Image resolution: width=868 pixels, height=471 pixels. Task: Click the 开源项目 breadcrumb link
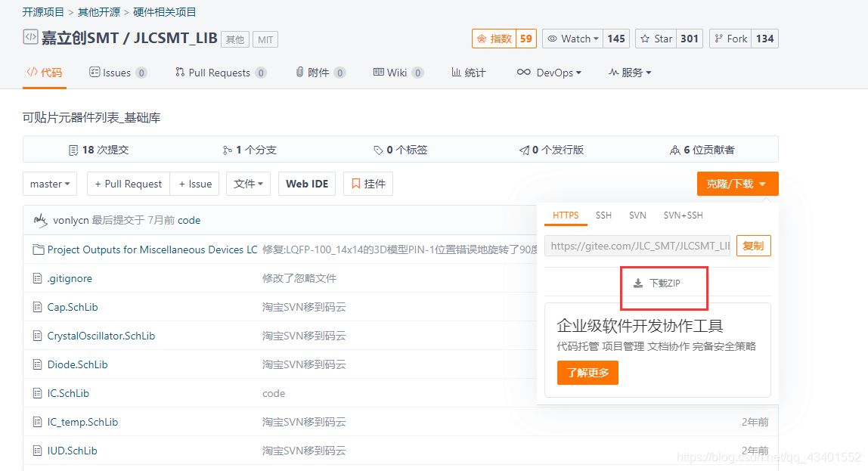click(42, 12)
